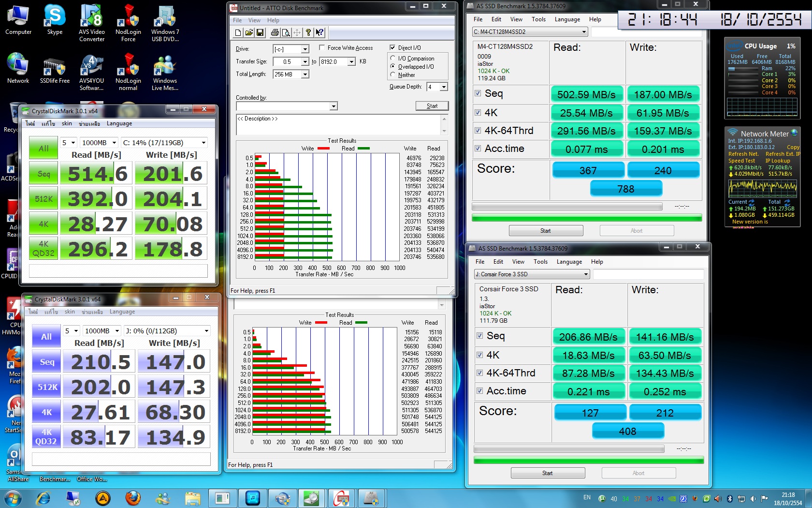Click the white speaker volume tray icon
The width and height of the screenshot is (812, 508).
point(753,498)
